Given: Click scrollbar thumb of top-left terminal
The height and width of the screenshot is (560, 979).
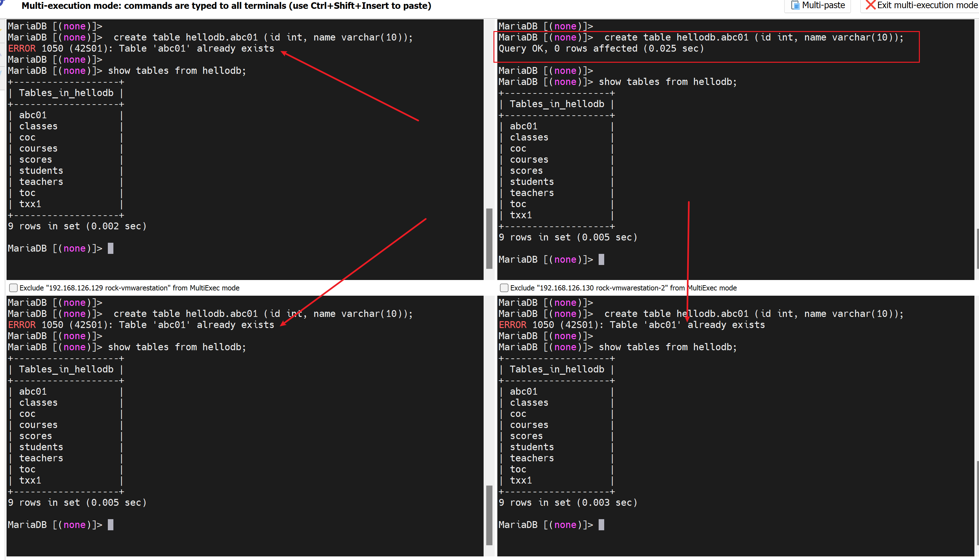Looking at the screenshot, I should (489, 239).
